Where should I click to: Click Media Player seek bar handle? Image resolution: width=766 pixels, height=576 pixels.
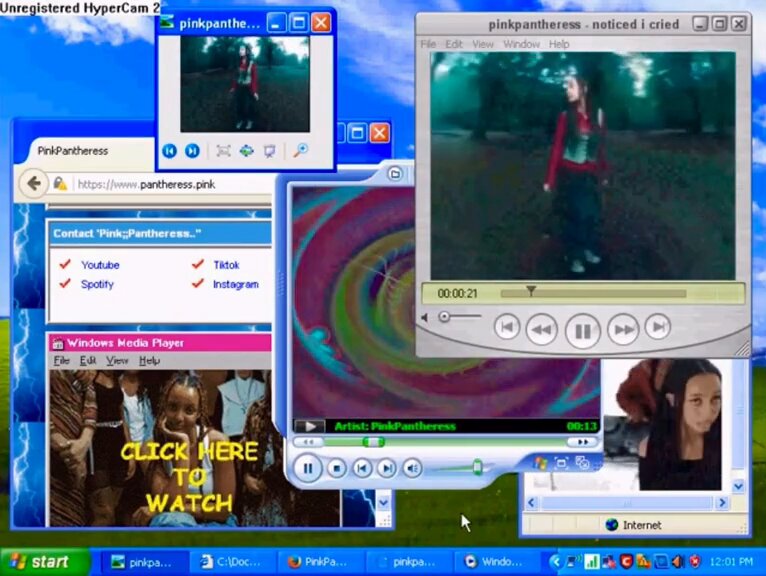(x=373, y=442)
